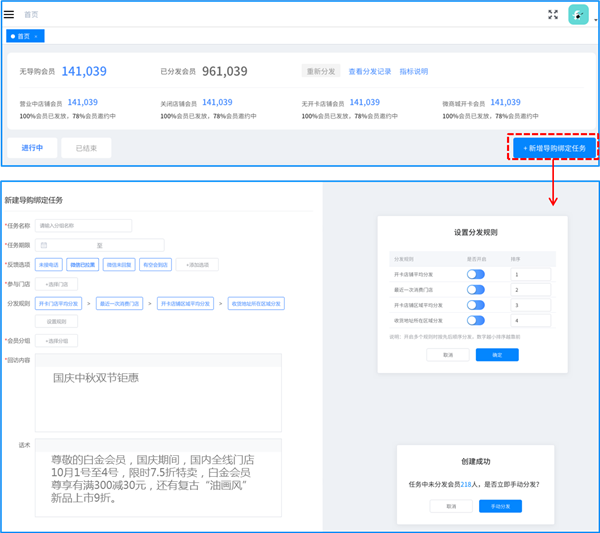Open the hamburger menu icon
Viewport: 600px width, 533px height.
9,14
